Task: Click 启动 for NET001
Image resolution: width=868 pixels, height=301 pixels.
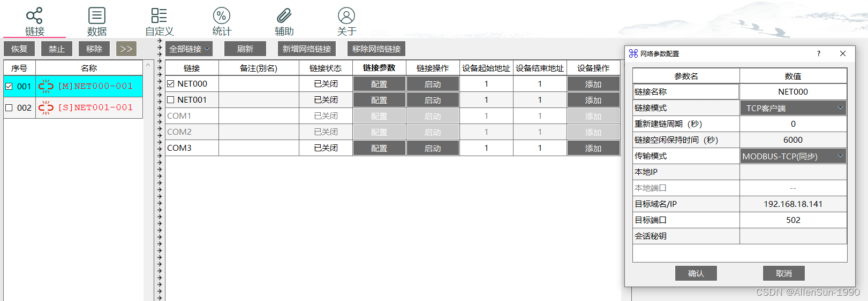Action: pos(433,100)
